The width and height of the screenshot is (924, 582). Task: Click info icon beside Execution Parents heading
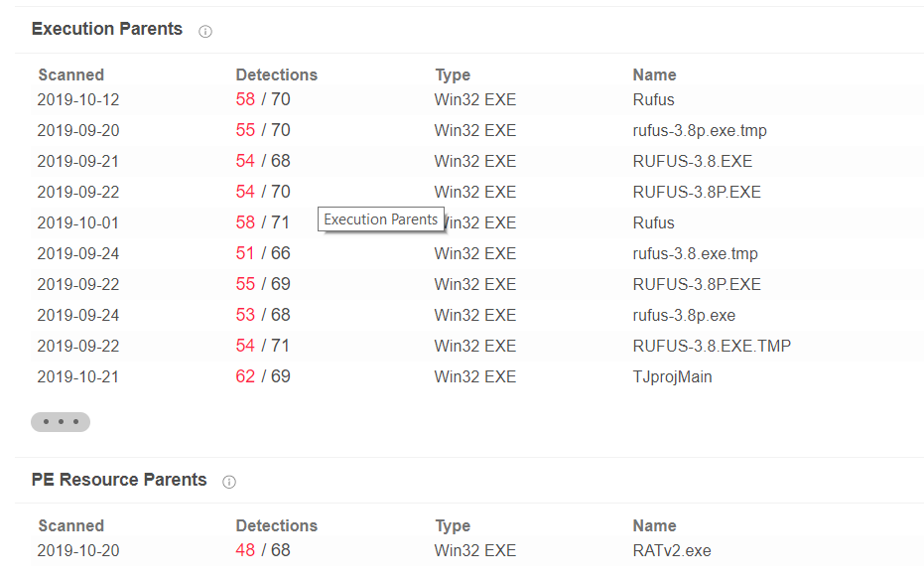(x=205, y=31)
